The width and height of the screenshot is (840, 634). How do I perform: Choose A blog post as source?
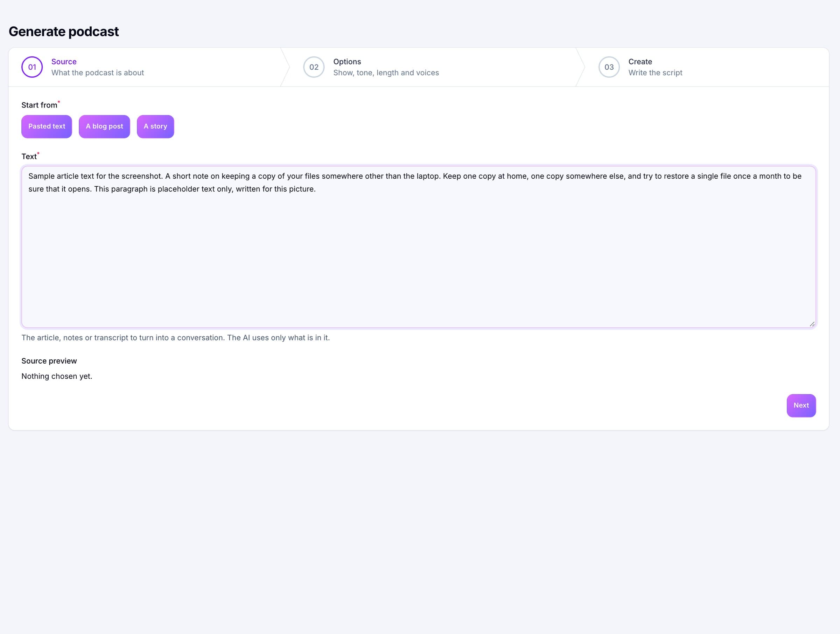(x=104, y=126)
